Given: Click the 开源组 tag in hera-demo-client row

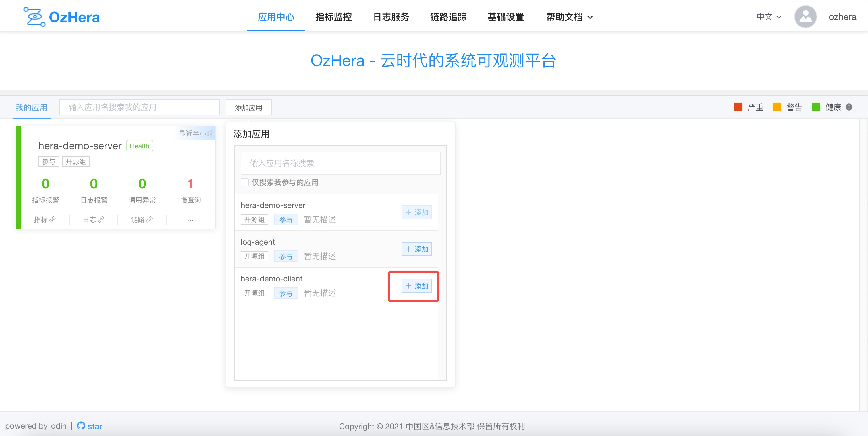Looking at the screenshot, I should 254,293.
